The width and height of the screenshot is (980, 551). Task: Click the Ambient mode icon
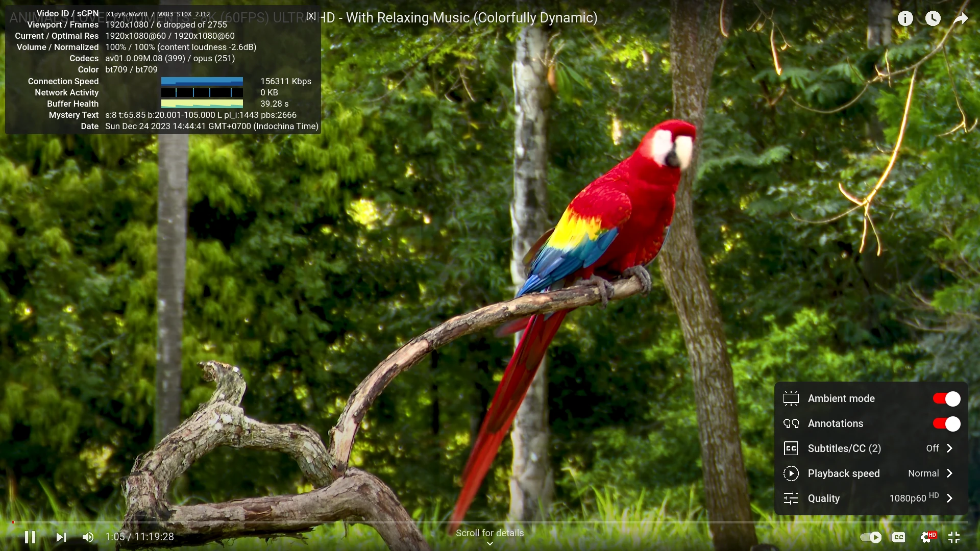[x=791, y=398]
